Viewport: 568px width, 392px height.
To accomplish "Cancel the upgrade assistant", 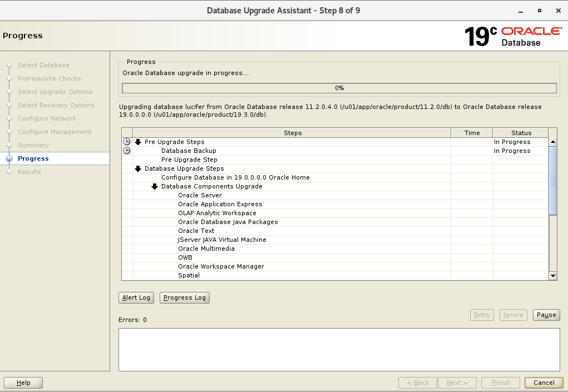I will click(x=544, y=383).
